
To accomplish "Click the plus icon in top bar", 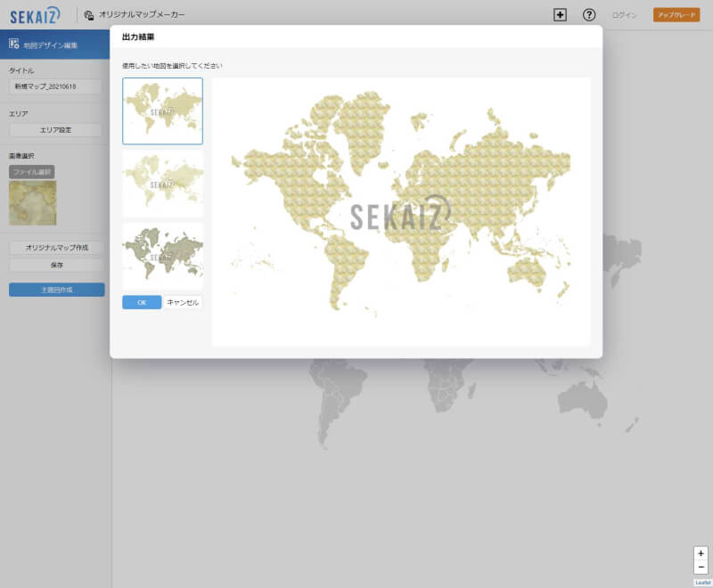I will tap(560, 14).
